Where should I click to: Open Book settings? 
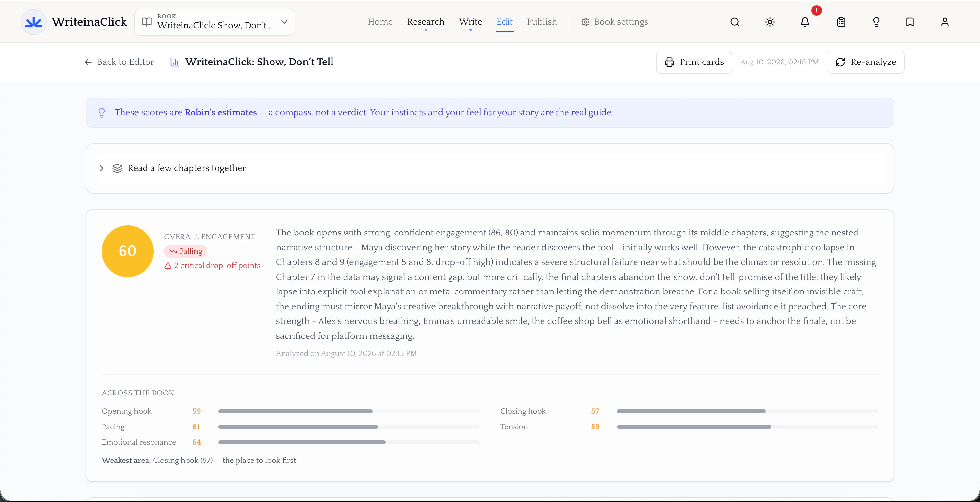(614, 22)
